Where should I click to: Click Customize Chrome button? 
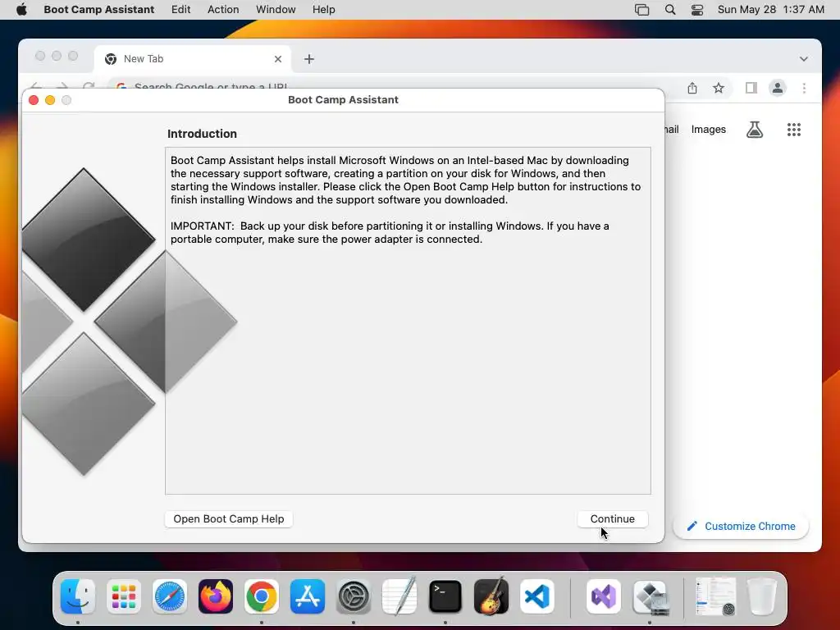tap(741, 526)
